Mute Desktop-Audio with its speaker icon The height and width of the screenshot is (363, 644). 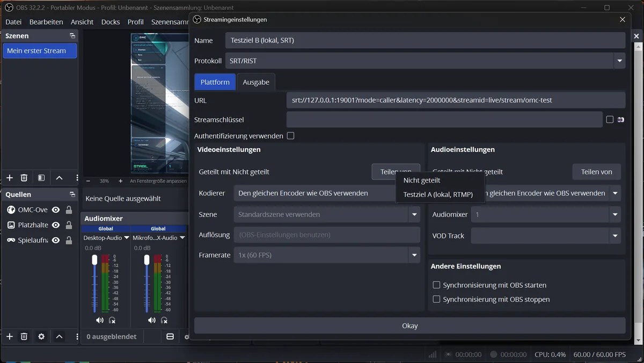tap(100, 320)
